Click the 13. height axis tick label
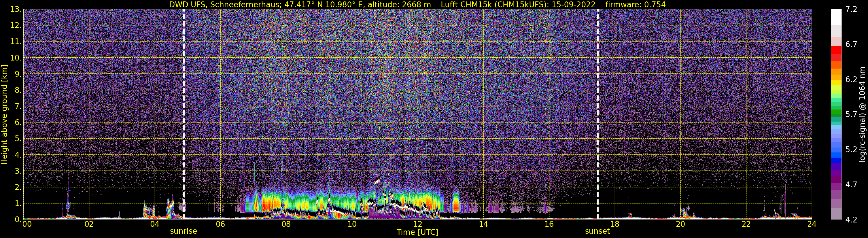Screen dimensions: 868x238 point(16,9)
